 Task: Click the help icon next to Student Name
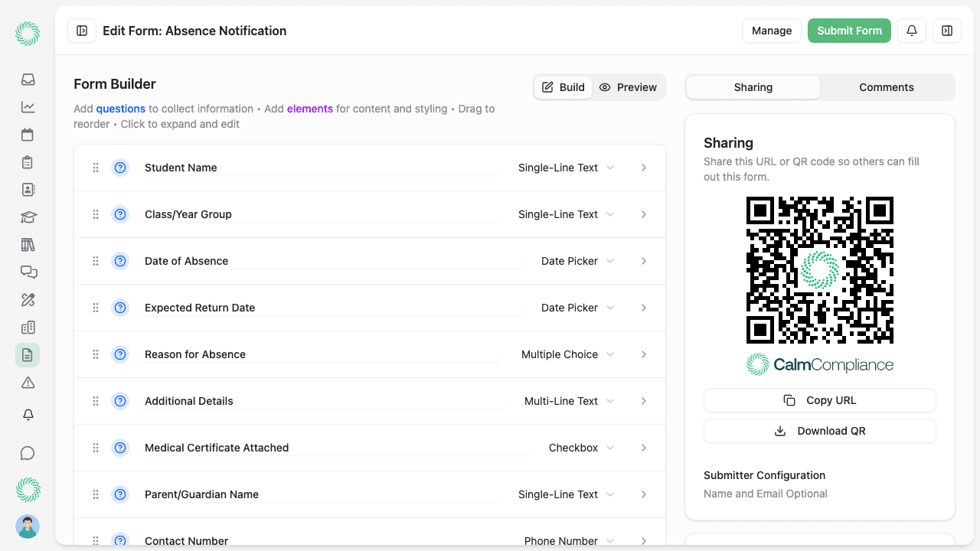point(120,168)
